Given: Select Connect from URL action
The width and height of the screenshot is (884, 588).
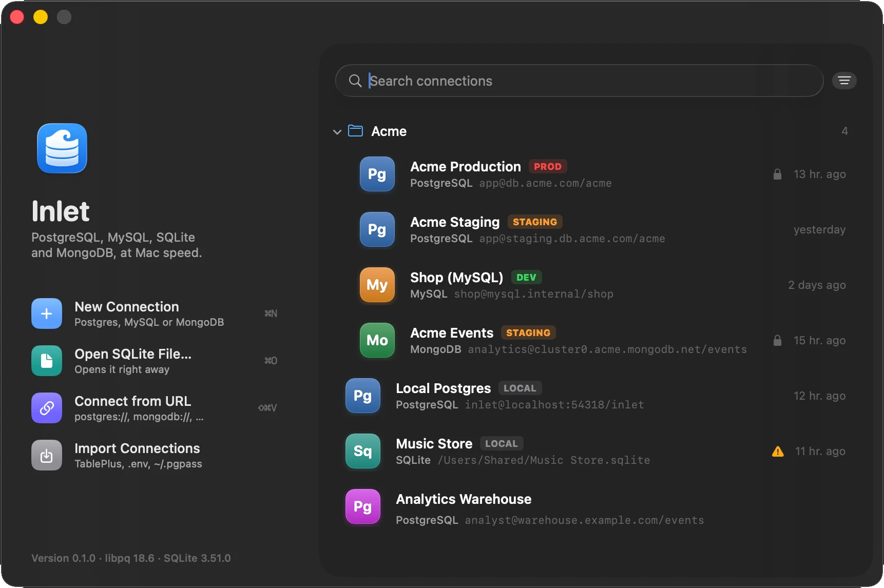Looking at the screenshot, I should [x=154, y=408].
